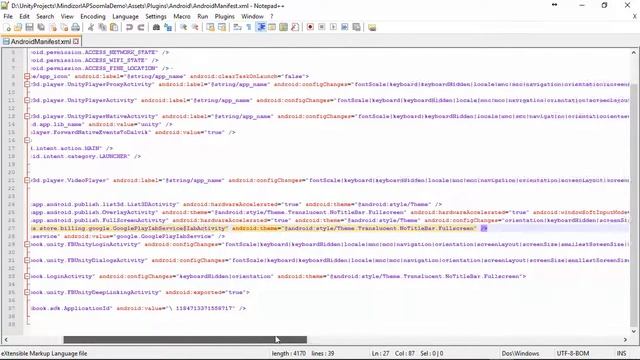This screenshot has height=360, width=640.
Task: Open the File menu
Action: (8, 16)
